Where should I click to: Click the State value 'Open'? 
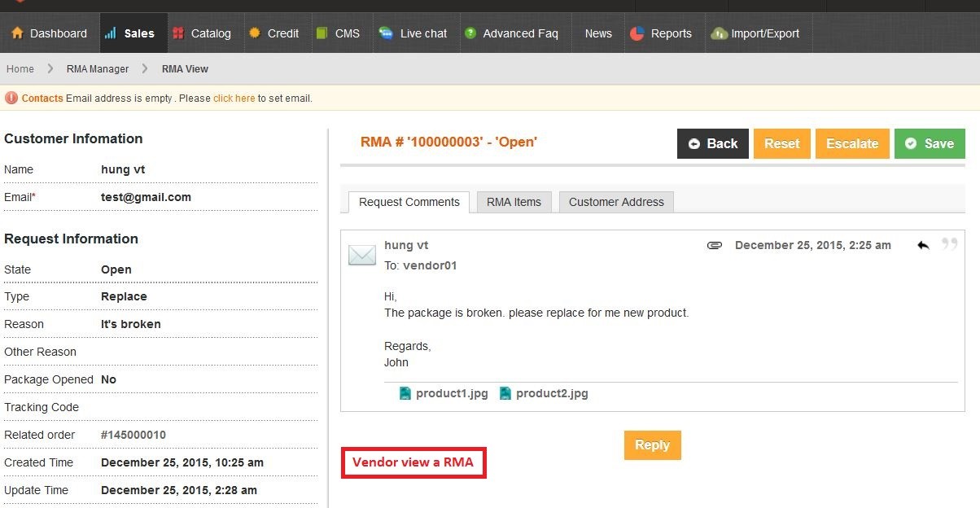click(116, 269)
